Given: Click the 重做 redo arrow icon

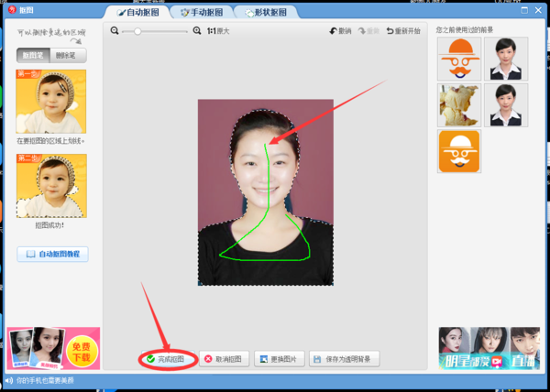Looking at the screenshot, I should [x=362, y=31].
